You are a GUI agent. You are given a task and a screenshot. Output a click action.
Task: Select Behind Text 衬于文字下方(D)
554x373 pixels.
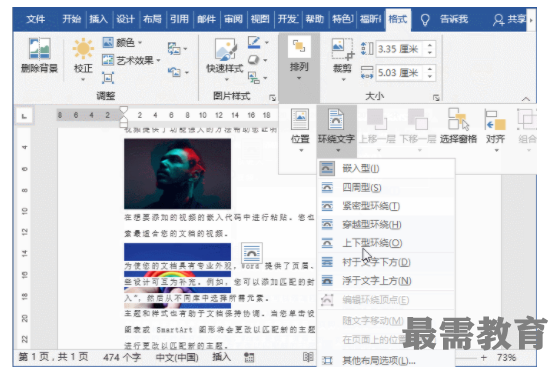click(386, 262)
